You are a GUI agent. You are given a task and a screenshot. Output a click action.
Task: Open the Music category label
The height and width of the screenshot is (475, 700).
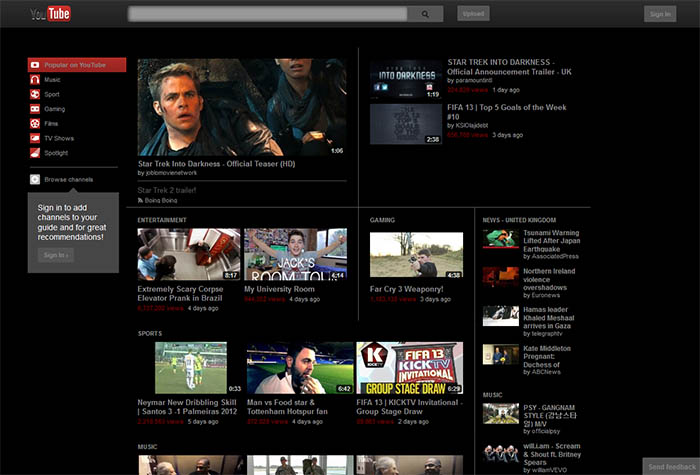click(52, 79)
